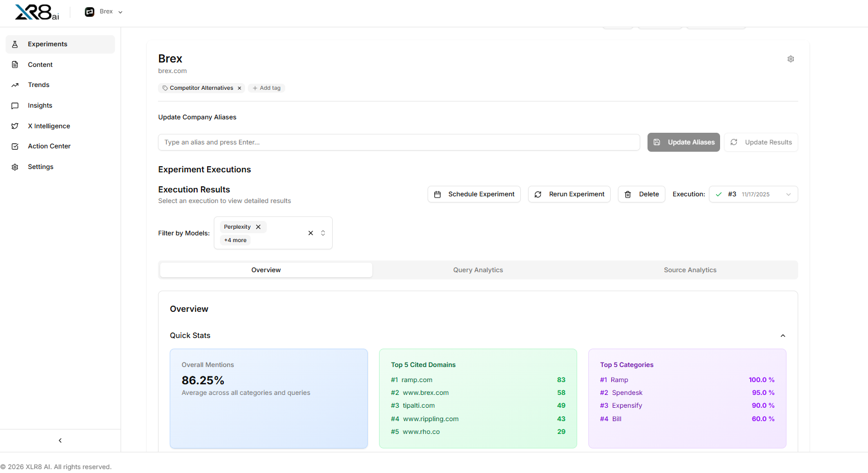Go to Trends in the sidebar
The width and height of the screenshot is (868, 473).
click(39, 85)
